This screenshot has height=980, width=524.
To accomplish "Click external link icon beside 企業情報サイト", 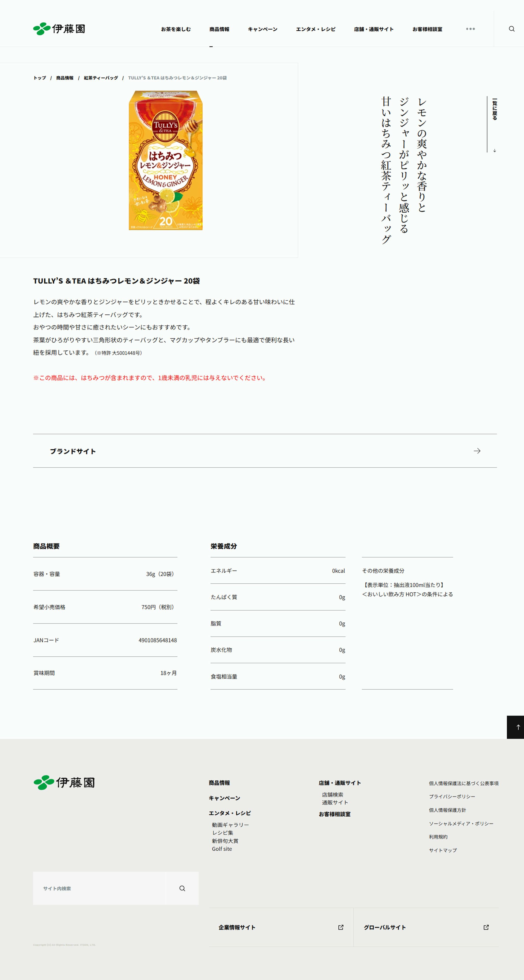I will (340, 927).
